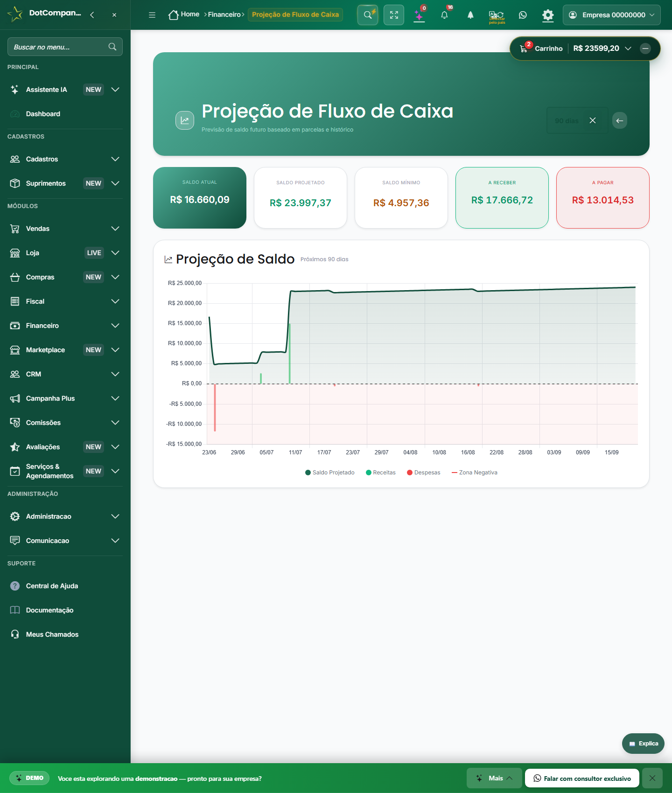Expand the Mais menu in the demo bar
672x793 pixels.
[x=494, y=778]
